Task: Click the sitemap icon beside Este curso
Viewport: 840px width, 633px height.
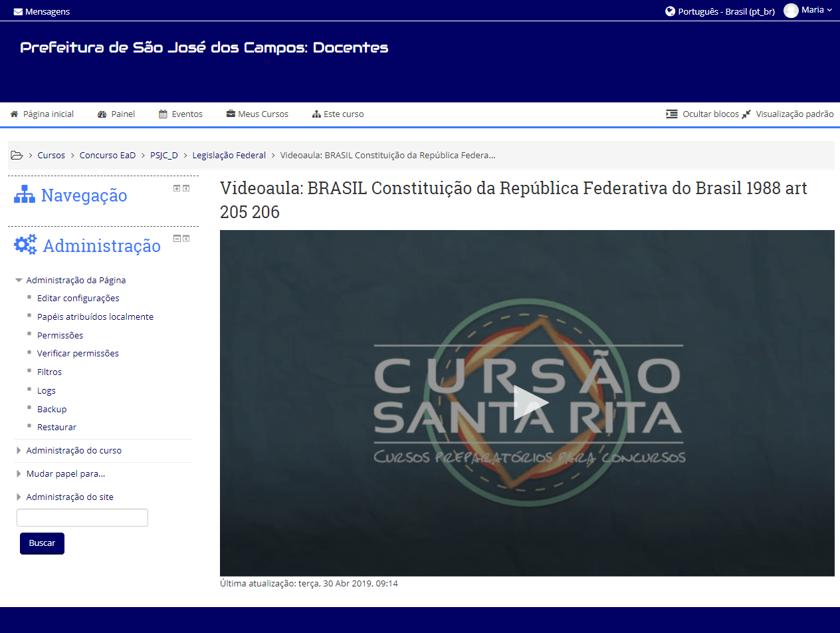Action: (x=316, y=114)
